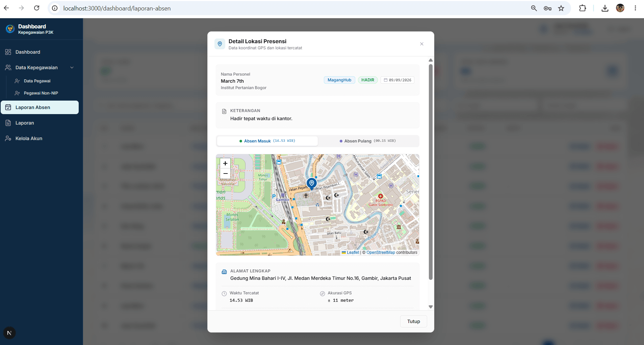Bookmark this page with star icon
This screenshot has width=644, height=345.
(x=561, y=8)
